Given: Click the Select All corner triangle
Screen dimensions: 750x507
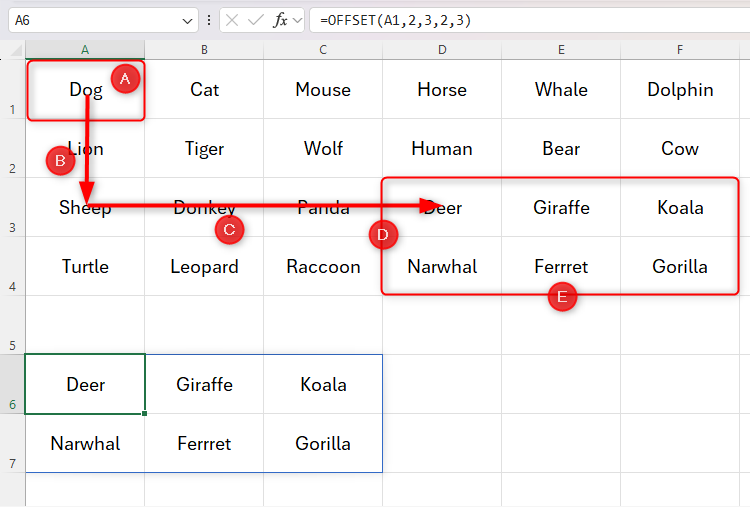Looking at the screenshot, I should click(x=16, y=50).
